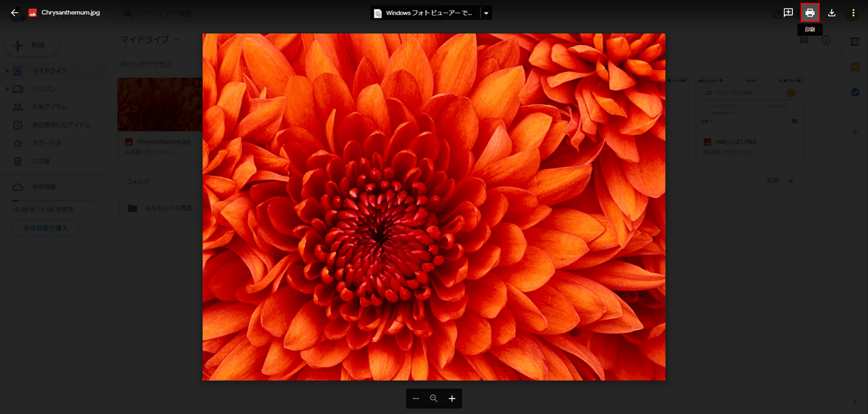The height and width of the screenshot is (414, 868).
Task: Toggle sort direction arrow next to 名前
Action: (790, 180)
